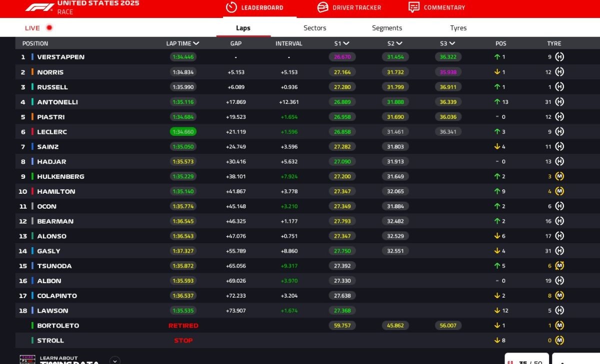Select Leclerc's driver name in leaderboard
Viewport: 600px width, 364px height.
coord(52,132)
